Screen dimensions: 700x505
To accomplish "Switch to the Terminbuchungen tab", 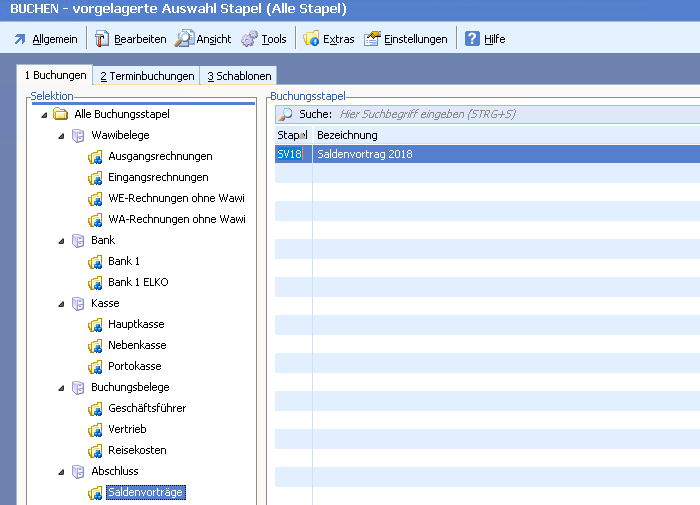I will (x=146, y=76).
